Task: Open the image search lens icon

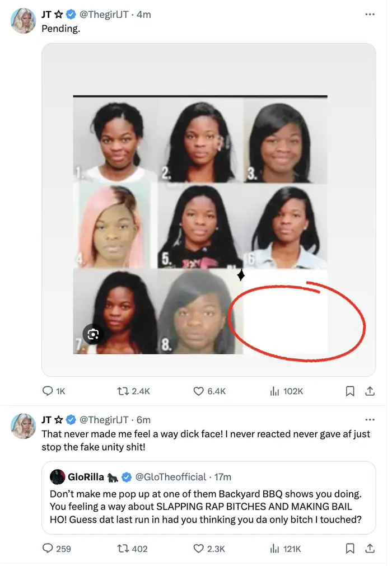Action: (x=92, y=334)
